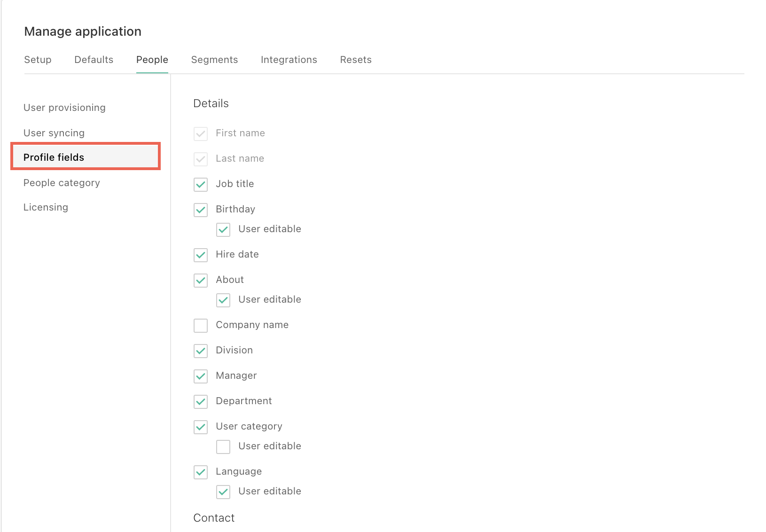Uncheck the Language checkbox
The width and height of the screenshot is (766, 532).
click(201, 472)
